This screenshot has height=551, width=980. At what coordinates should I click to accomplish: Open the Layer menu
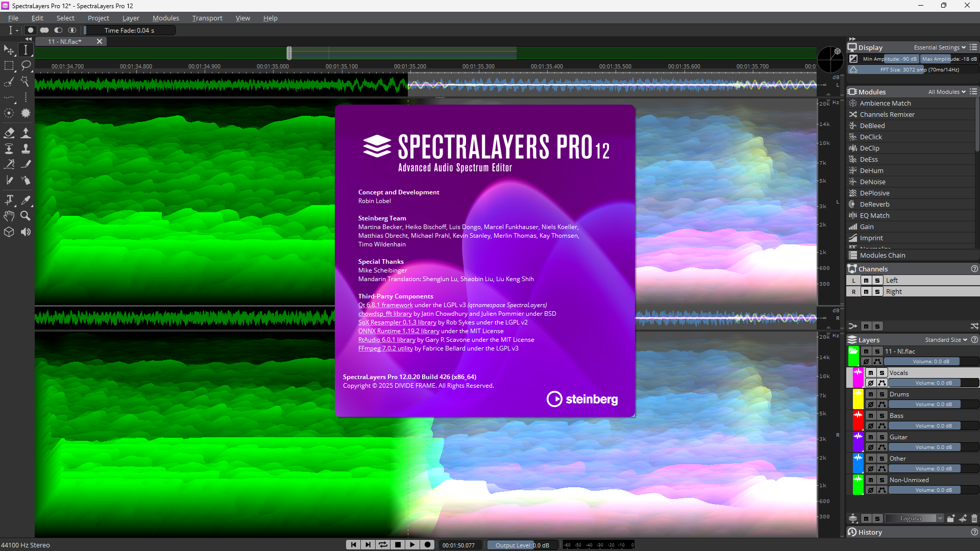[x=131, y=18]
